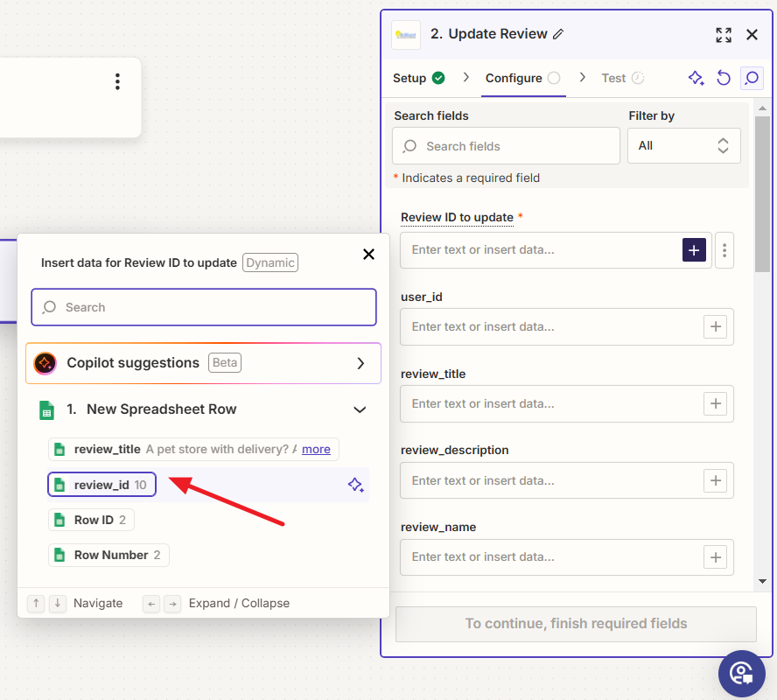
Task: Open the three-dot menu on the canvas step card
Action: (117, 81)
